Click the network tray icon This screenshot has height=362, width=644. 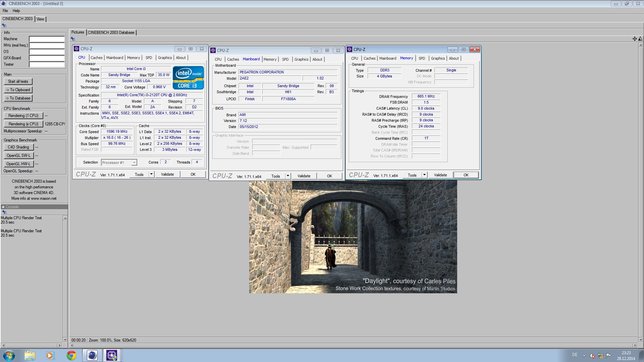tap(600, 356)
